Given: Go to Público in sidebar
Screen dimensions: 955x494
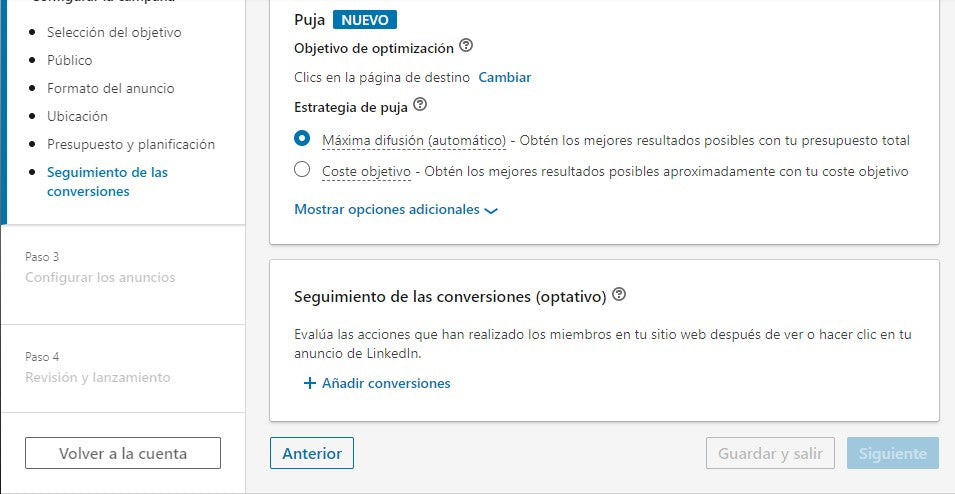Looking at the screenshot, I should [70, 60].
